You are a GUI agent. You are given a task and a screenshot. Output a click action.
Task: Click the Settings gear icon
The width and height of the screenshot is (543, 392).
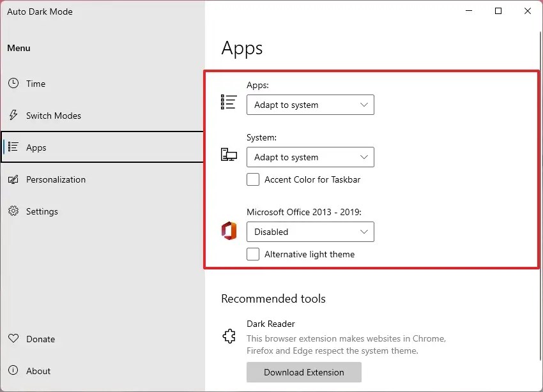tap(13, 211)
